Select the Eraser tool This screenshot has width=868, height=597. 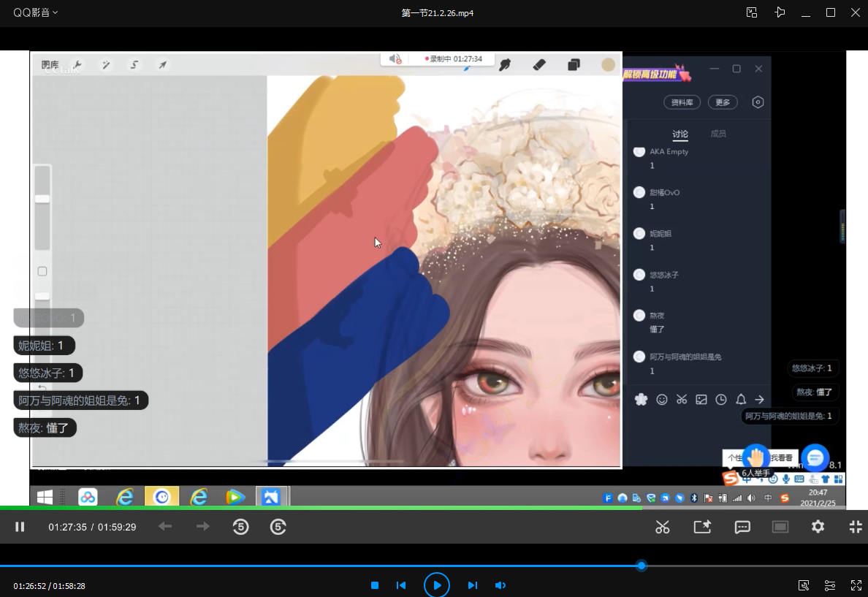[539, 65]
